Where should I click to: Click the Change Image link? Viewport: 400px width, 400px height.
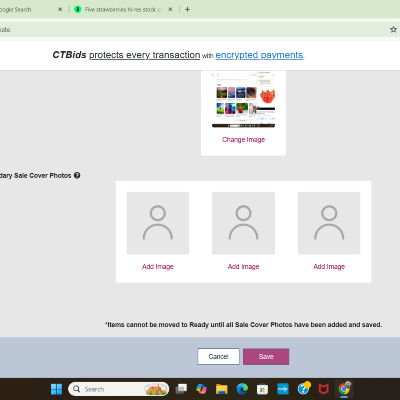click(x=243, y=140)
